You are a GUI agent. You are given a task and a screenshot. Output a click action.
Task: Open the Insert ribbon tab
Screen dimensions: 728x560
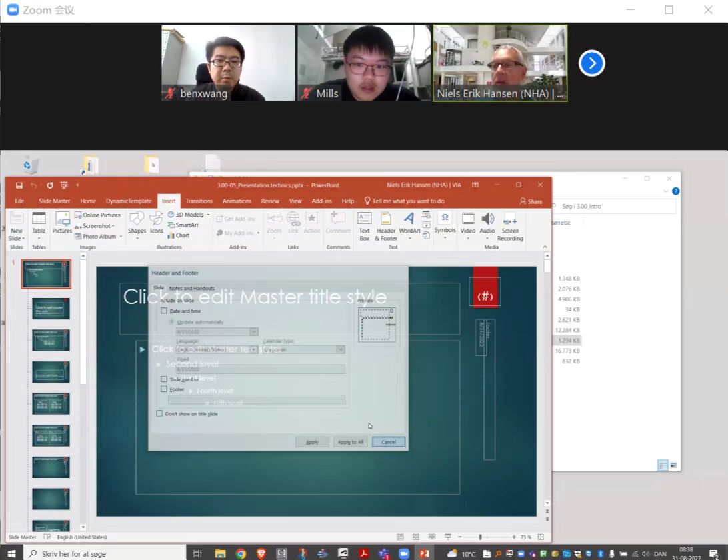click(169, 201)
